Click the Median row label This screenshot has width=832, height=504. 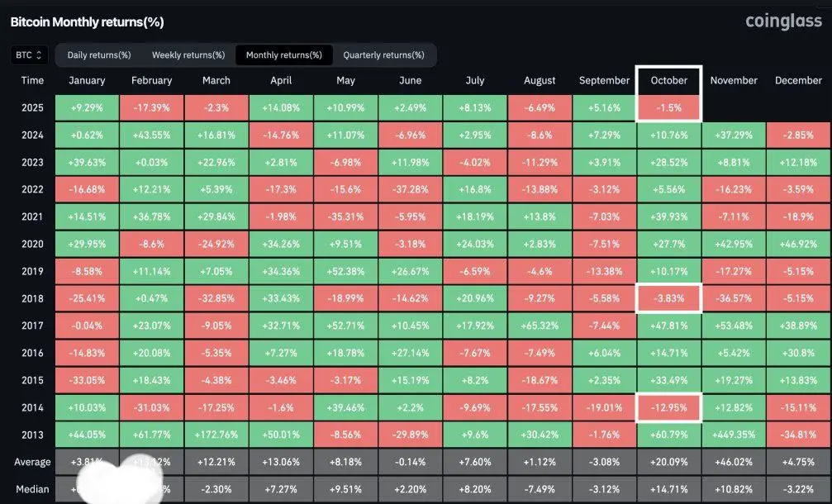tap(32, 489)
